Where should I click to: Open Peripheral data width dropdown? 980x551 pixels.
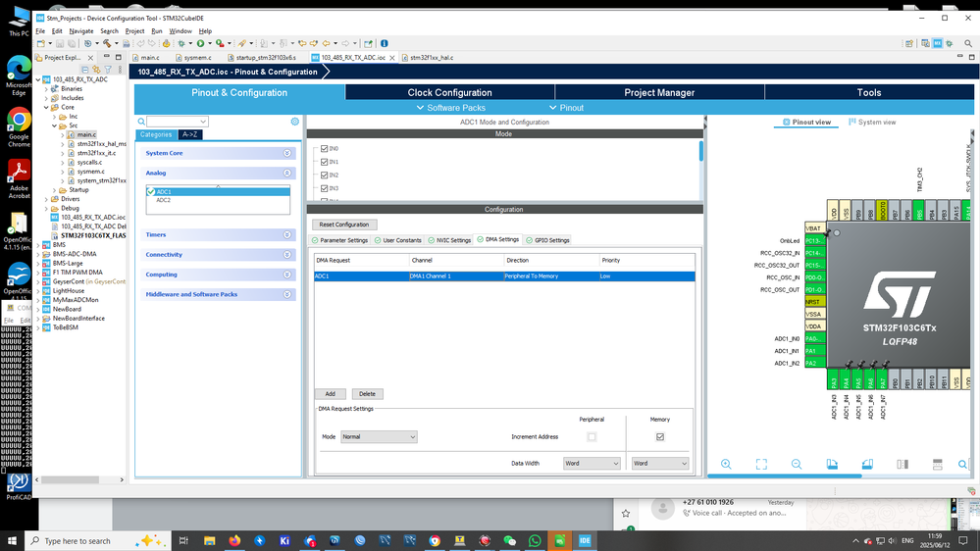pos(592,464)
